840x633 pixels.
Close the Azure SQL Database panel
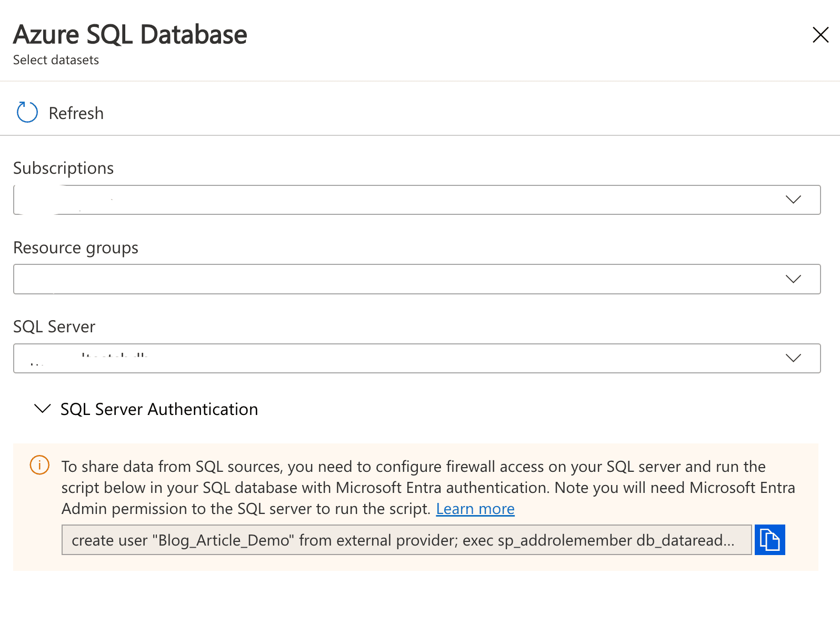(x=821, y=35)
